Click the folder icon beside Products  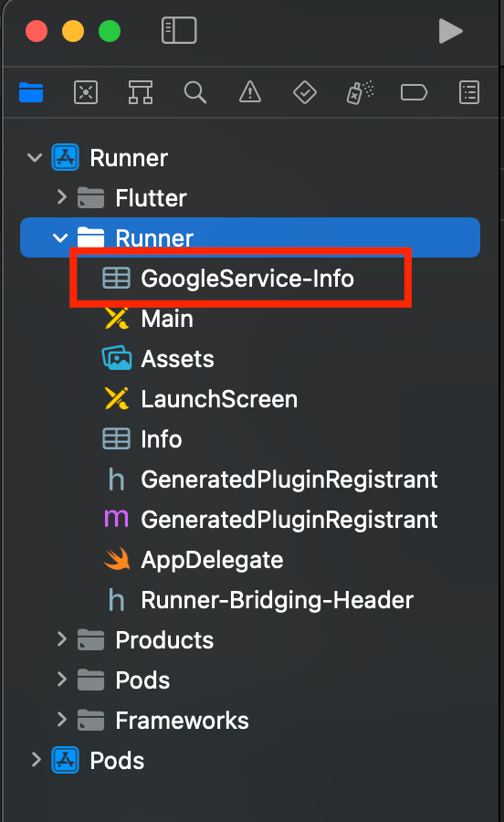(x=90, y=639)
